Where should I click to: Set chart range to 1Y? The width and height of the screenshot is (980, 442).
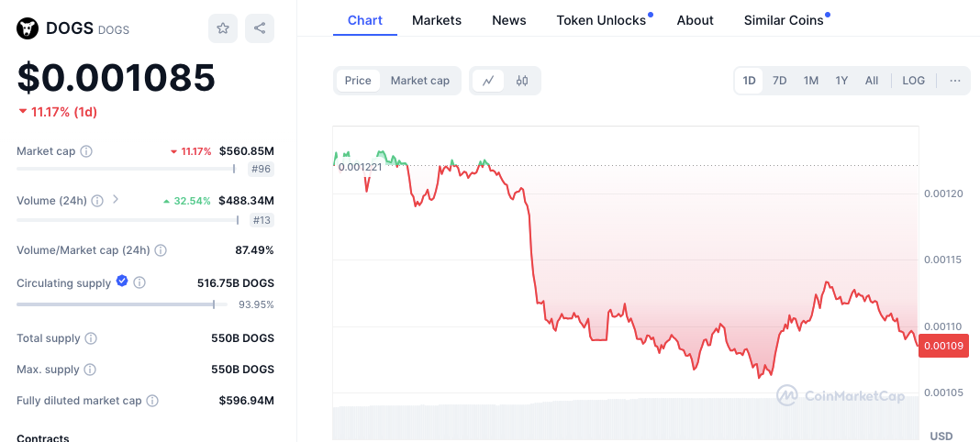[x=841, y=81]
